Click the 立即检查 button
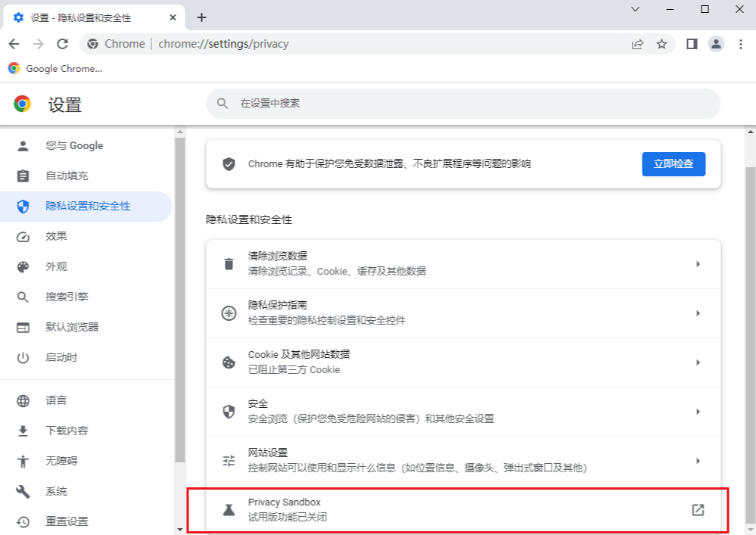756x535 pixels. pos(674,164)
